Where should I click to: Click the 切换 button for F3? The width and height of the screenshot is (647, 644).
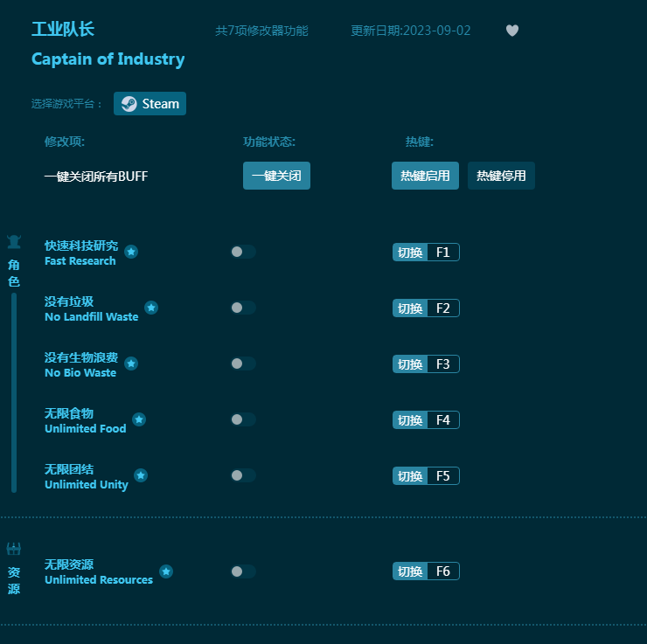point(410,364)
